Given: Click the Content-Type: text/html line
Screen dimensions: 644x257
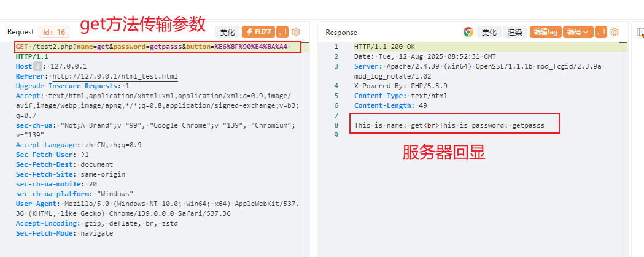Looking at the screenshot, I should pyautogui.click(x=401, y=96).
